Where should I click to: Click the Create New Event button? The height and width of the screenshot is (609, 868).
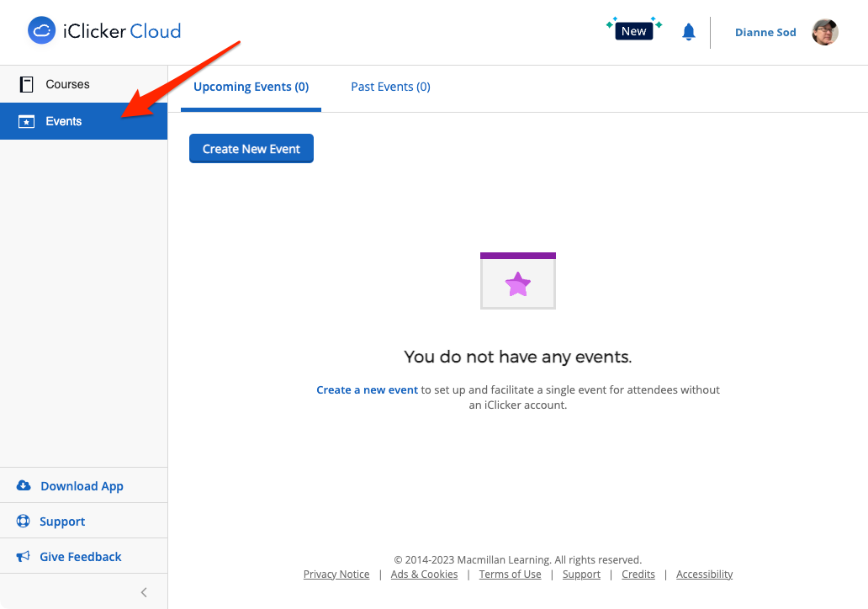[x=251, y=148]
